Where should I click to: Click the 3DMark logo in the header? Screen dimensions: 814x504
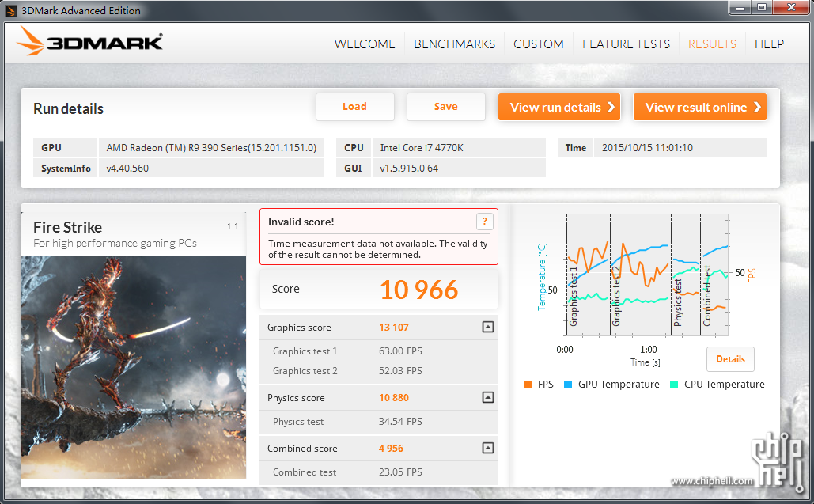click(89, 41)
